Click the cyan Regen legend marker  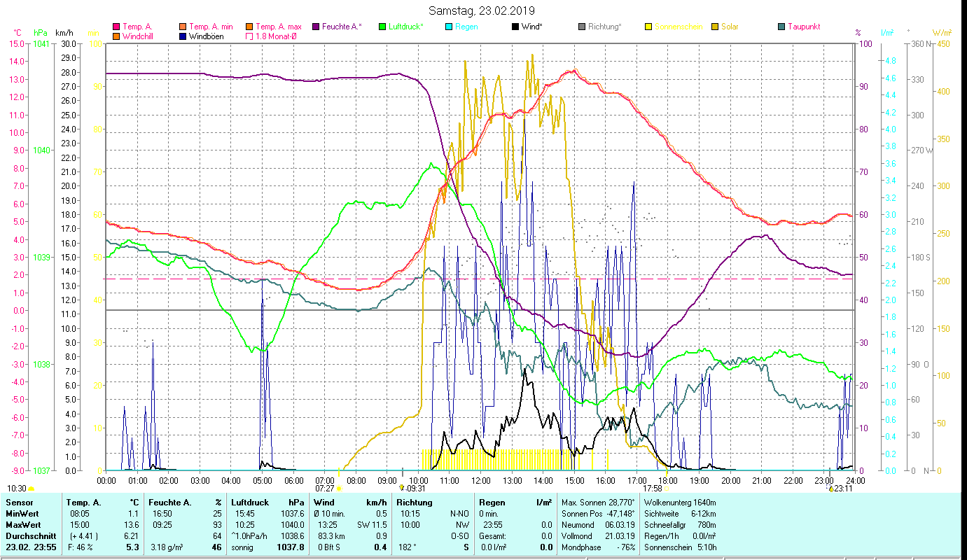(x=448, y=27)
